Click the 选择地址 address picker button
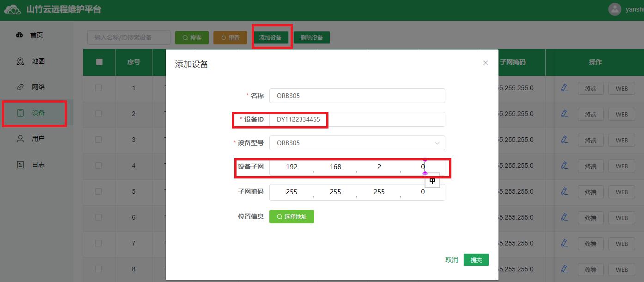Viewport: 644px width, 282px height. coord(292,216)
